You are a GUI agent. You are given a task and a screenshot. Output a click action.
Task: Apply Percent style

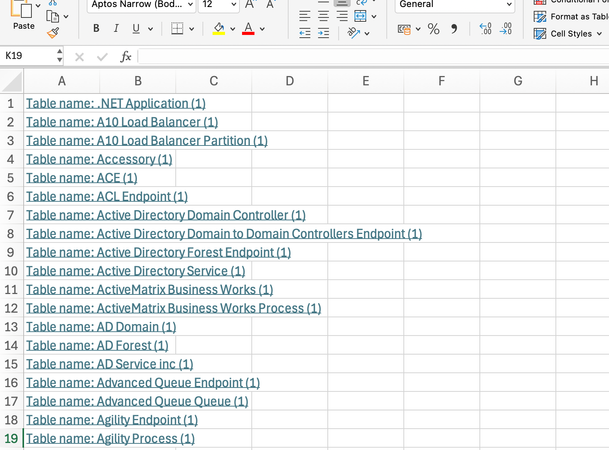click(433, 29)
